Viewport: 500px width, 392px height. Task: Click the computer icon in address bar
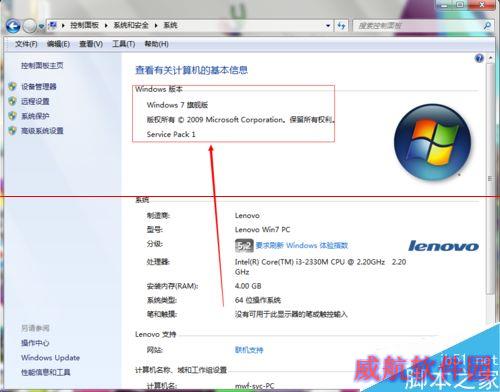[53, 25]
